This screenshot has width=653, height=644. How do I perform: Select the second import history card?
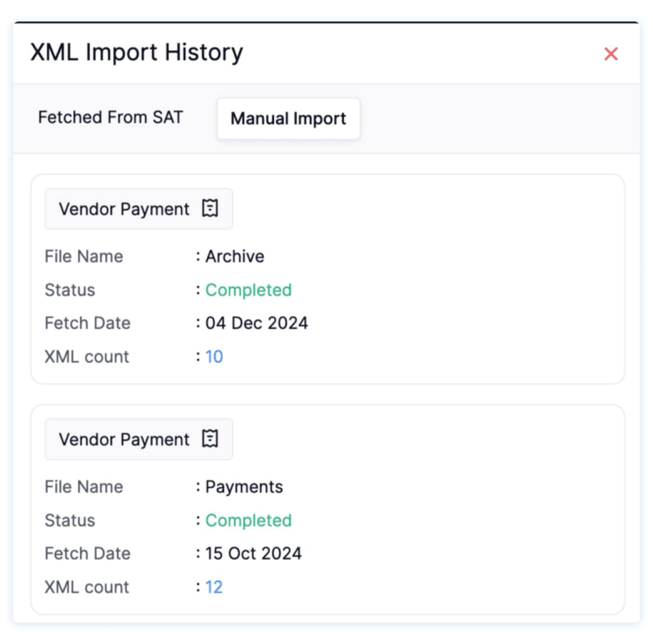click(326, 509)
